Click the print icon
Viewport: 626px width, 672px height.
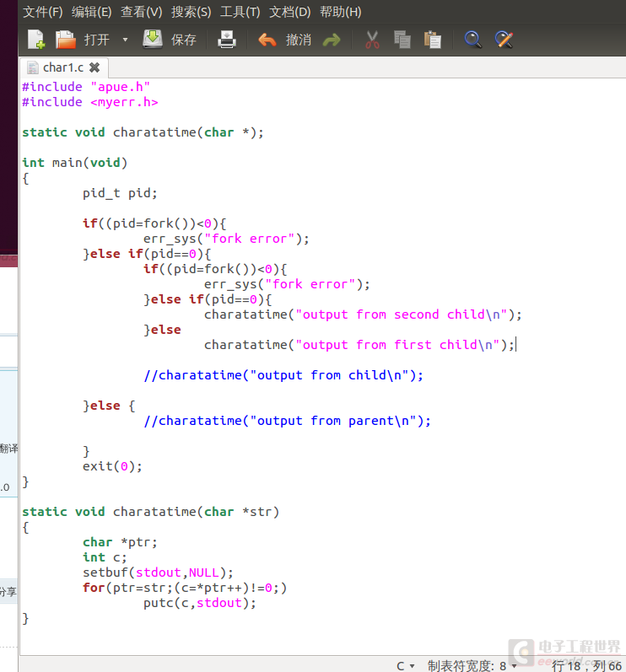(x=226, y=40)
